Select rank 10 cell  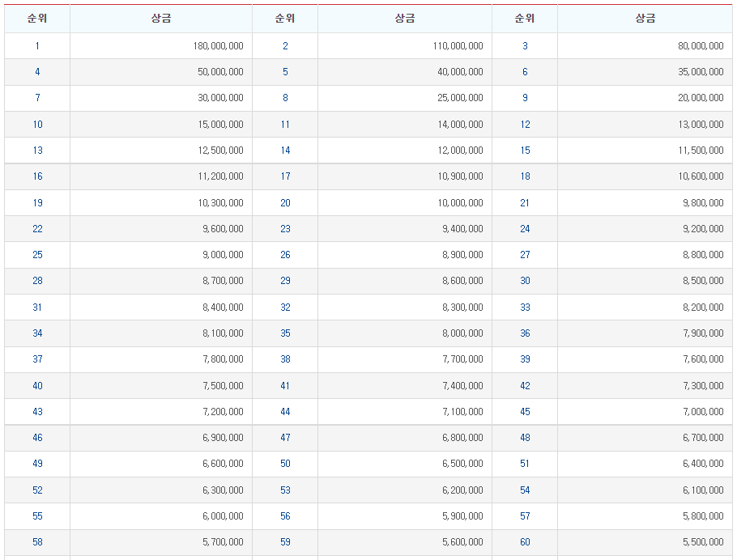click(37, 125)
